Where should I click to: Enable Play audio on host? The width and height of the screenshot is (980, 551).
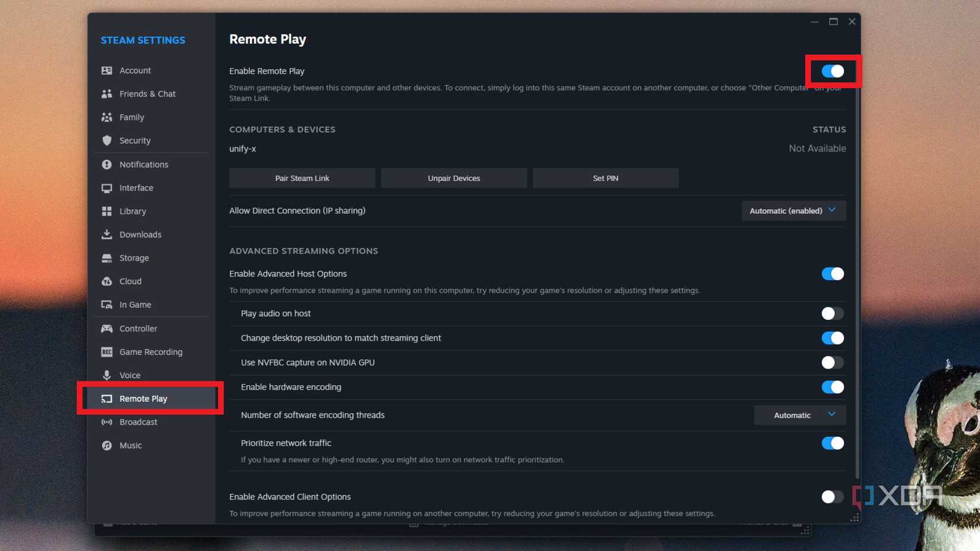[832, 313]
